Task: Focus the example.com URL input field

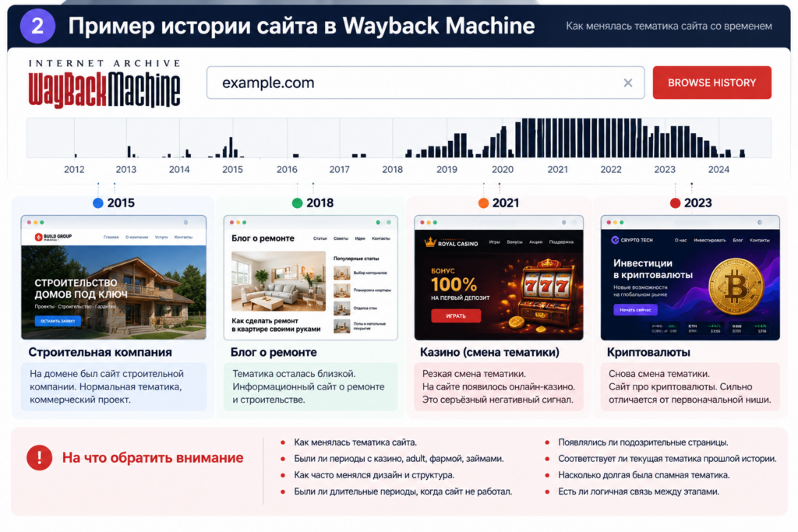Action: 425,83
